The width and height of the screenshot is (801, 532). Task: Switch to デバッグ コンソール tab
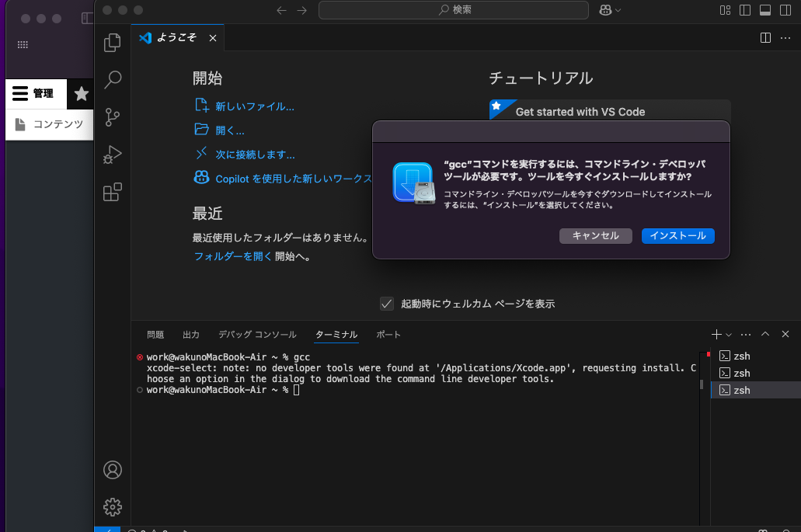[257, 335]
